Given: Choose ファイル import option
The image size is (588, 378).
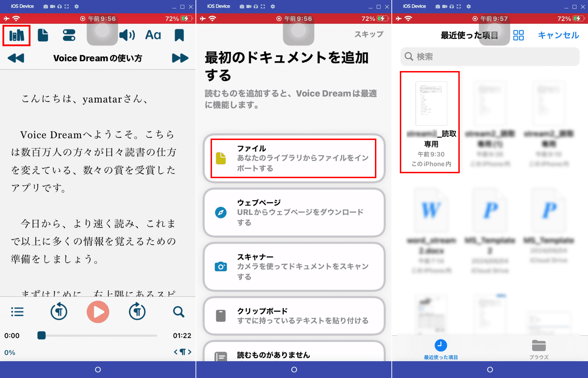Looking at the screenshot, I should point(294,158).
